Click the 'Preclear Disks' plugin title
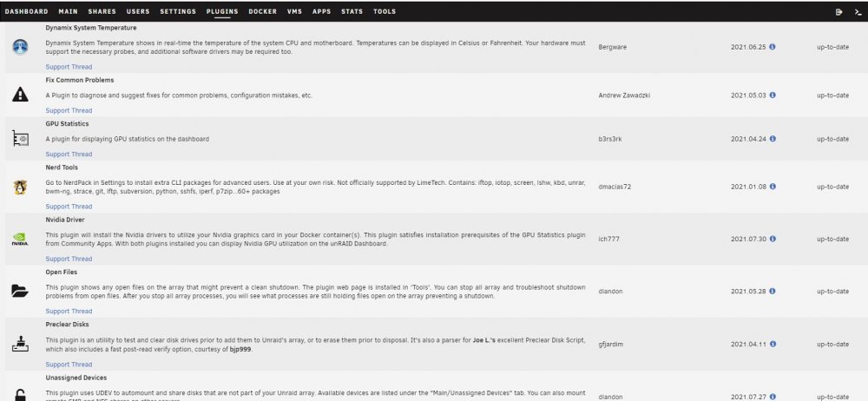 tap(67, 325)
